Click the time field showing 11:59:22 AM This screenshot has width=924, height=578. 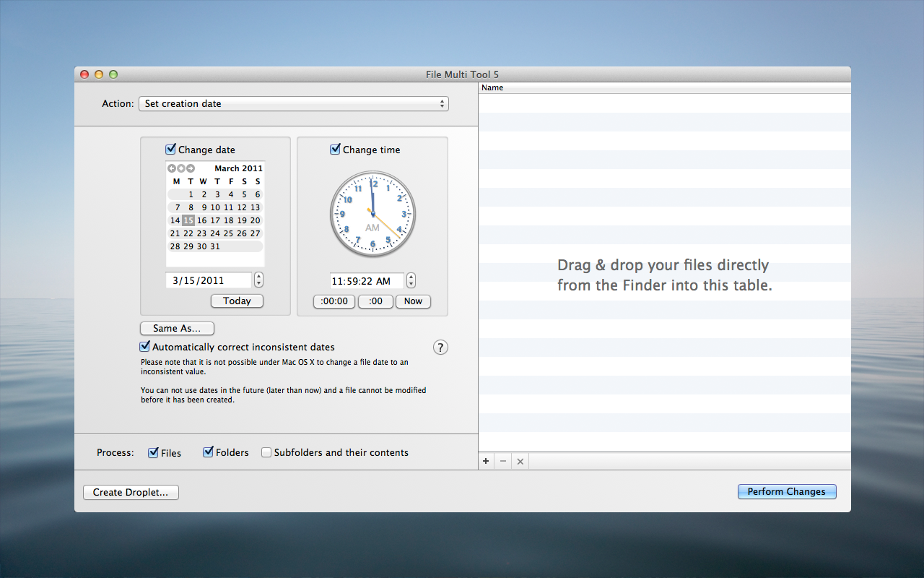point(367,281)
